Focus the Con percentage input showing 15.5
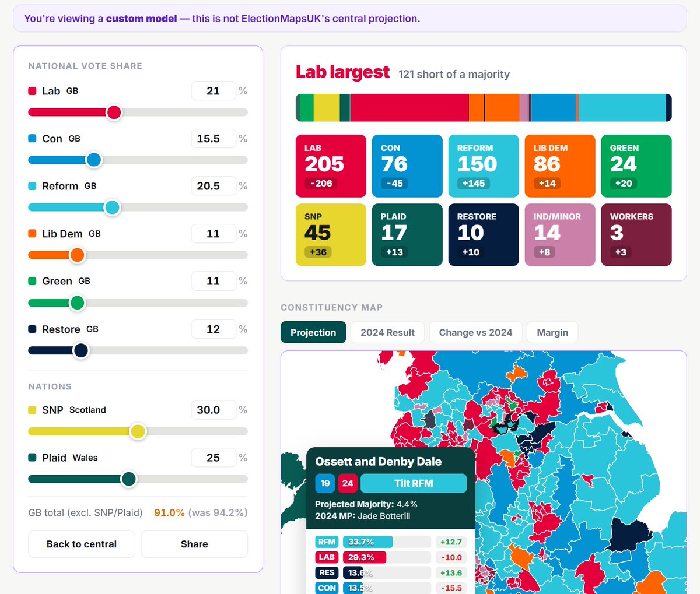 tap(213, 139)
